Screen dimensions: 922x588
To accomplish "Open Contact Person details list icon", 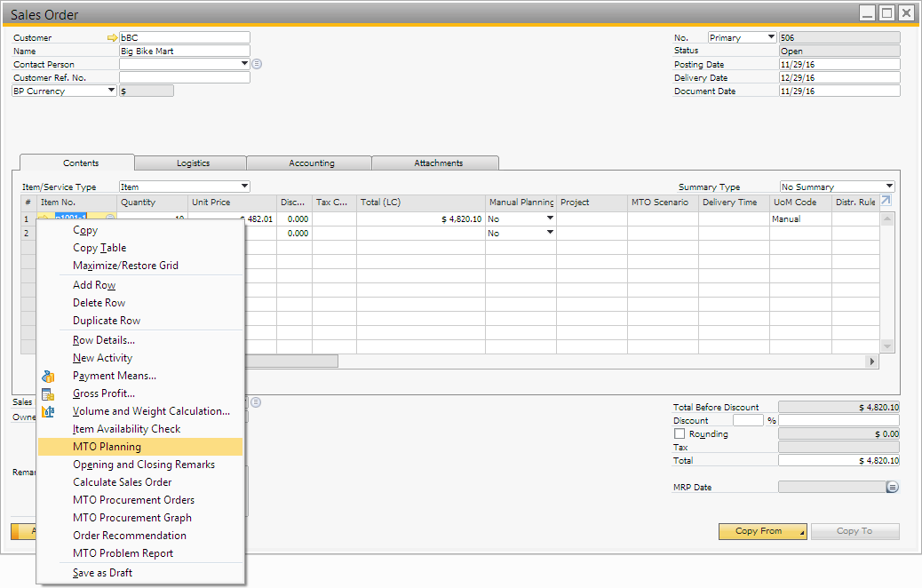I will 257,64.
